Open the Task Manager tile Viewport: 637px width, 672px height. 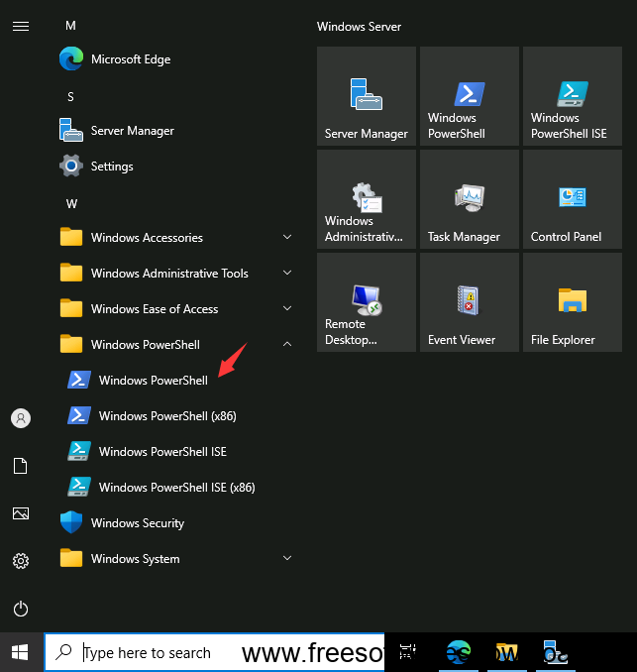pyautogui.click(x=470, y=199)
